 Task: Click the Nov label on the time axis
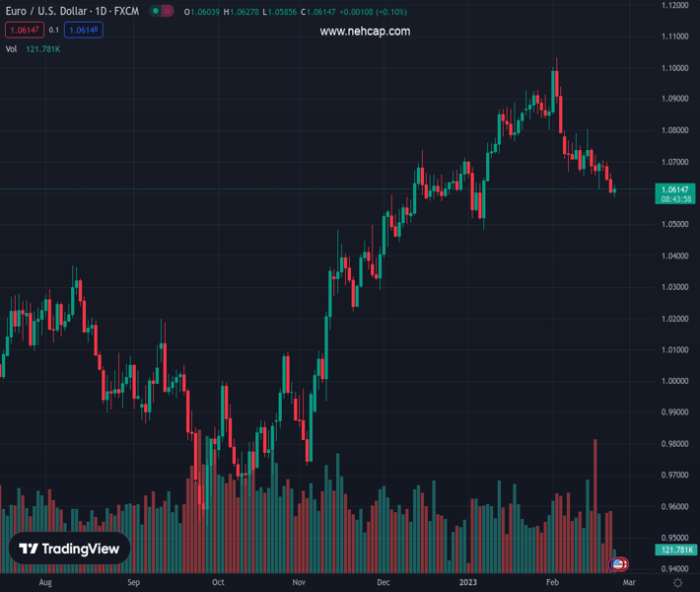tap(298, 583)
